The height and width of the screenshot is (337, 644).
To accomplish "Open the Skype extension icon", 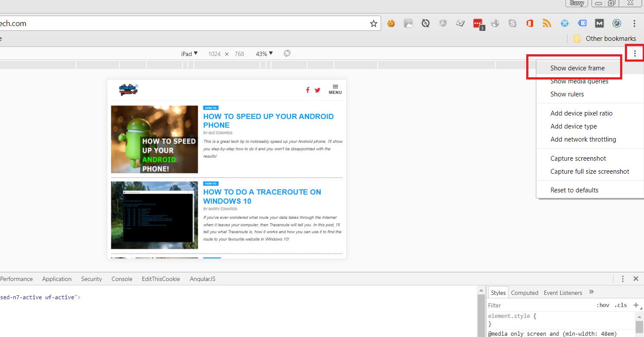I will 512,23.
